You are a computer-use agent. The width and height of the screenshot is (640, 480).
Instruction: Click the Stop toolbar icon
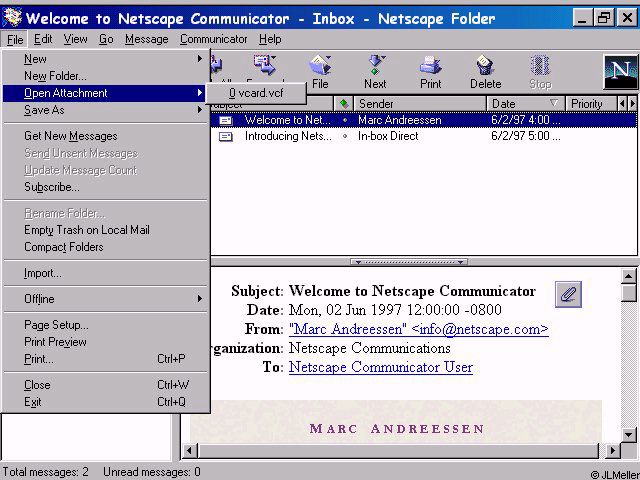540,65
